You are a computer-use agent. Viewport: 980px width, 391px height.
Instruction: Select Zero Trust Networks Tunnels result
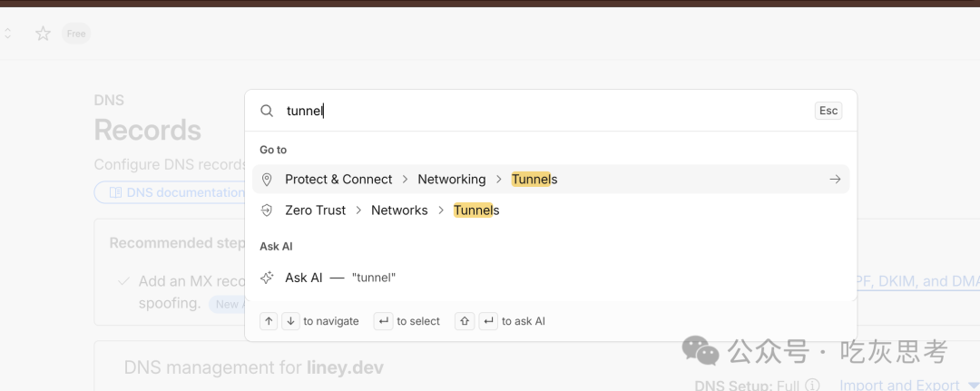(551, 210)
